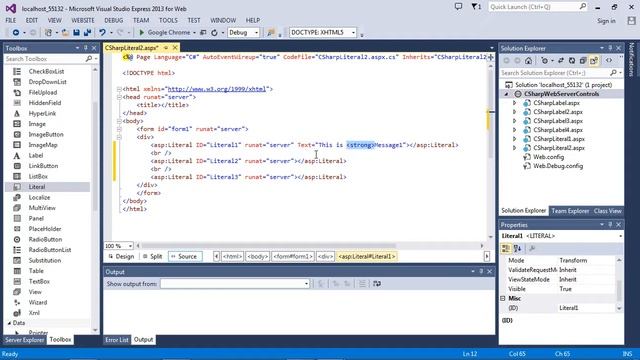This screenshot has height=360, width=640.
Task: Switch to the Team Explorer tab
Action: click(x=570, y=211)
